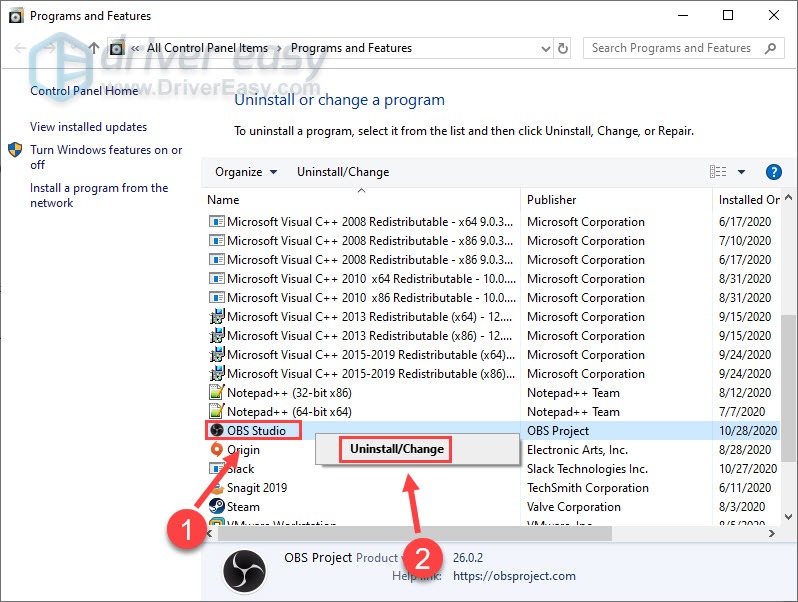
Task: Open the blue Help question mark button
Action: [774, 172]
